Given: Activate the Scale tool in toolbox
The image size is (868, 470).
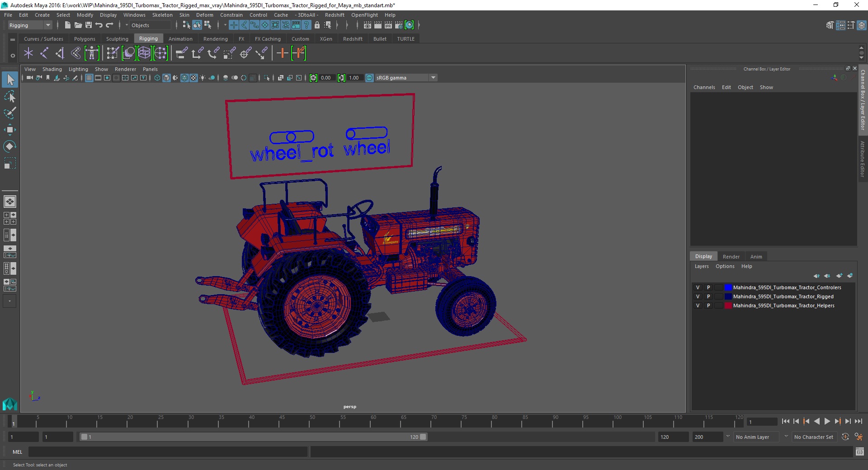Looking at the screenshot, I should (10, 163).
